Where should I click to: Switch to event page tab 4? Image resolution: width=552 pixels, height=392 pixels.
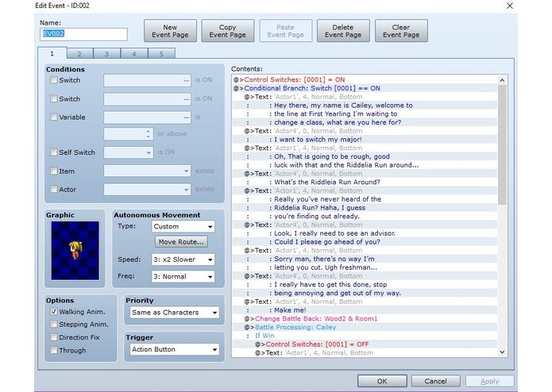pos(134,54)
